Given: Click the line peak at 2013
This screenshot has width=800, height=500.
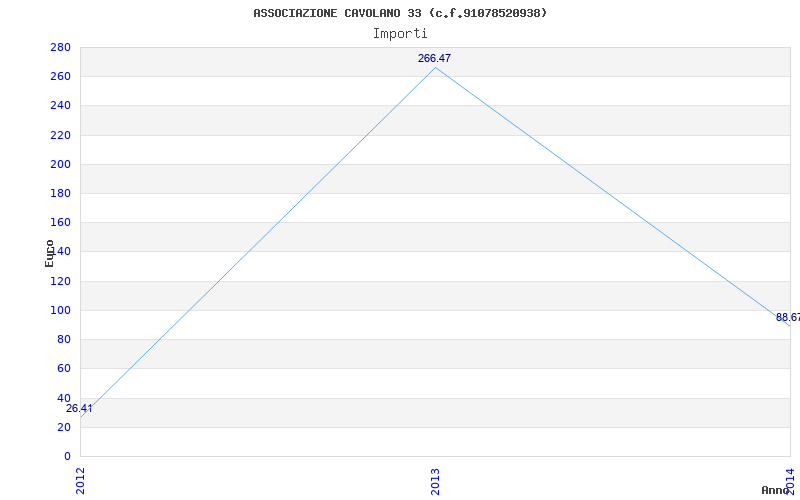Looking at the screenshot, I should click(435, 67).
